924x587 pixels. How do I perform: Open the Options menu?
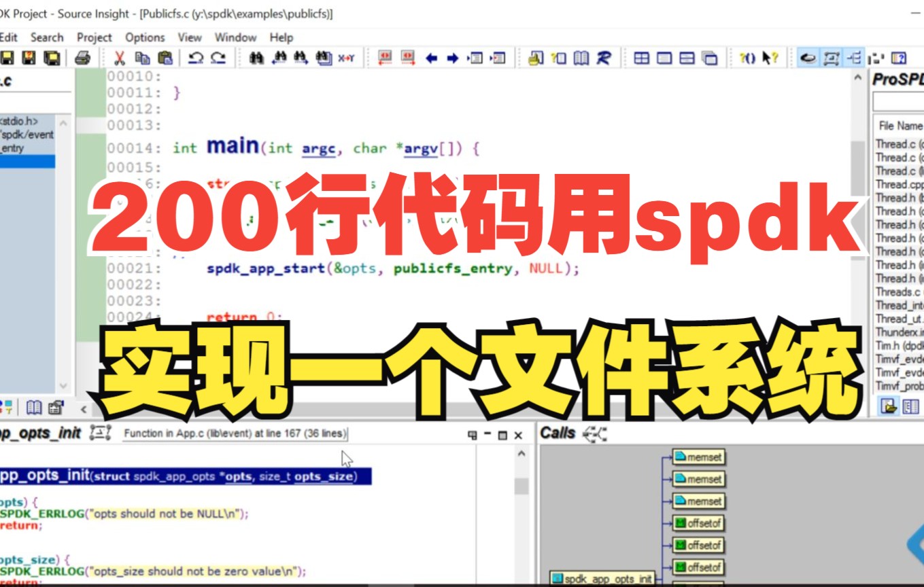pyautogui.click(x=145, y=37)
